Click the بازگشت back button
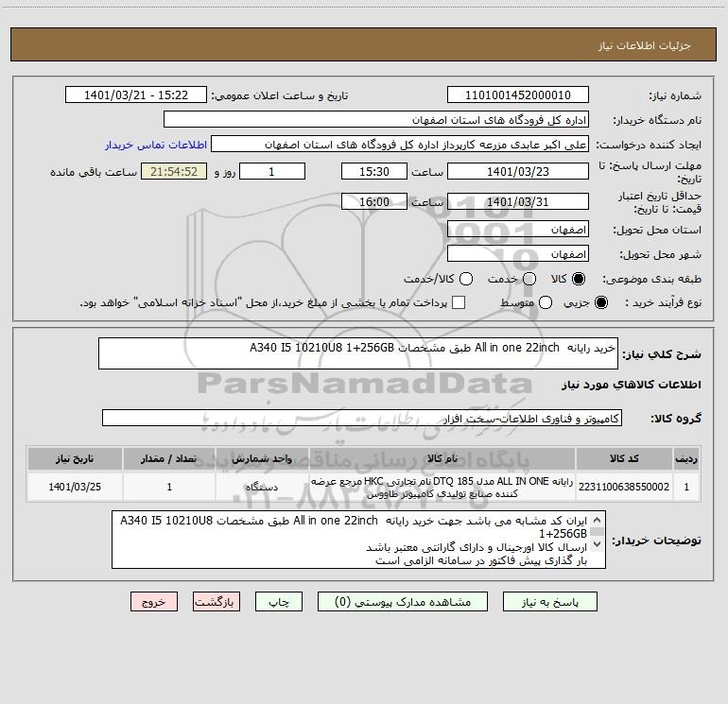This screenshot has height=704, width=728. point(217,602)
